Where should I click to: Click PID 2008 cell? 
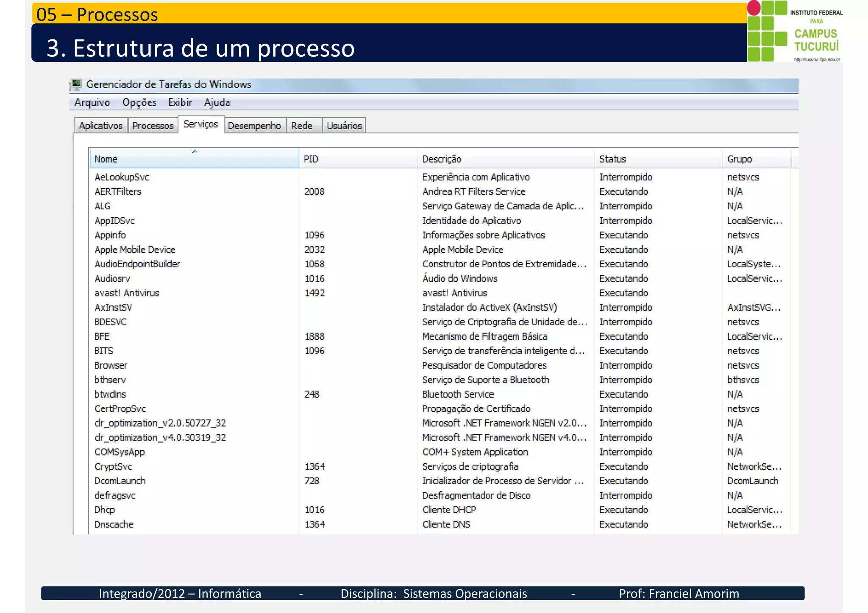[314, 191]
